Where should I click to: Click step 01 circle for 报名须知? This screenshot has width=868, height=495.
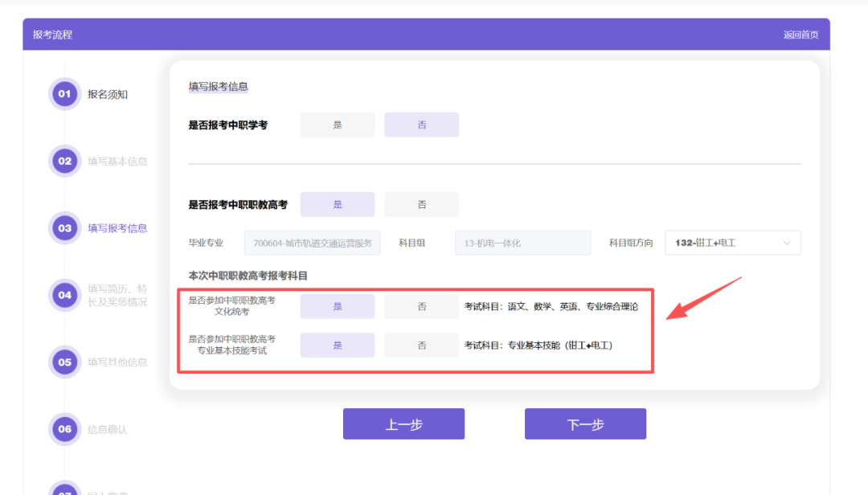[x=65, y=93]
